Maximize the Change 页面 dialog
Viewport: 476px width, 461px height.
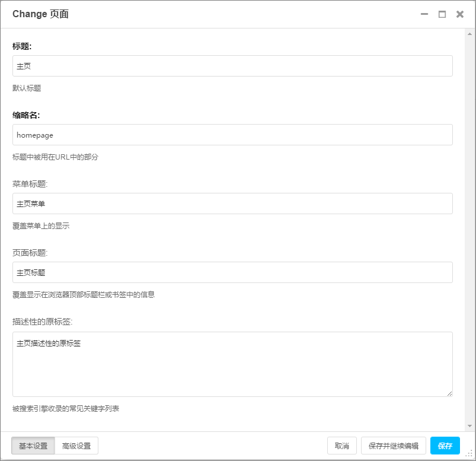(x=442, y=14)
